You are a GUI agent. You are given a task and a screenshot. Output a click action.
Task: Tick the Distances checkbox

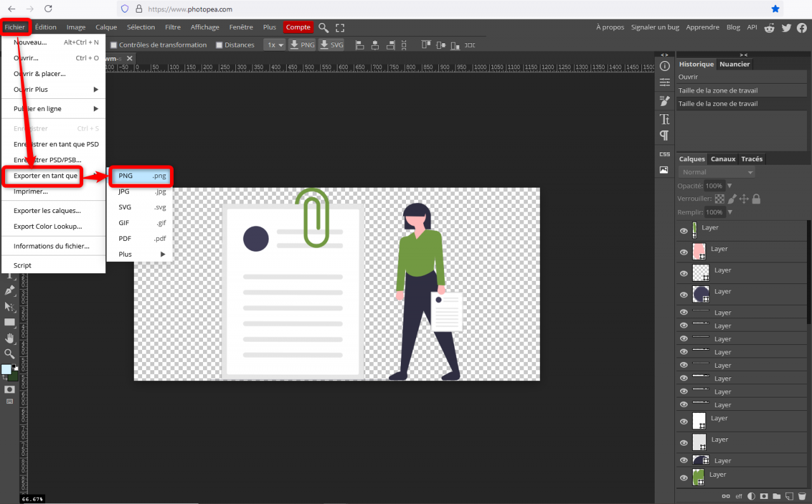pos(219,45)
